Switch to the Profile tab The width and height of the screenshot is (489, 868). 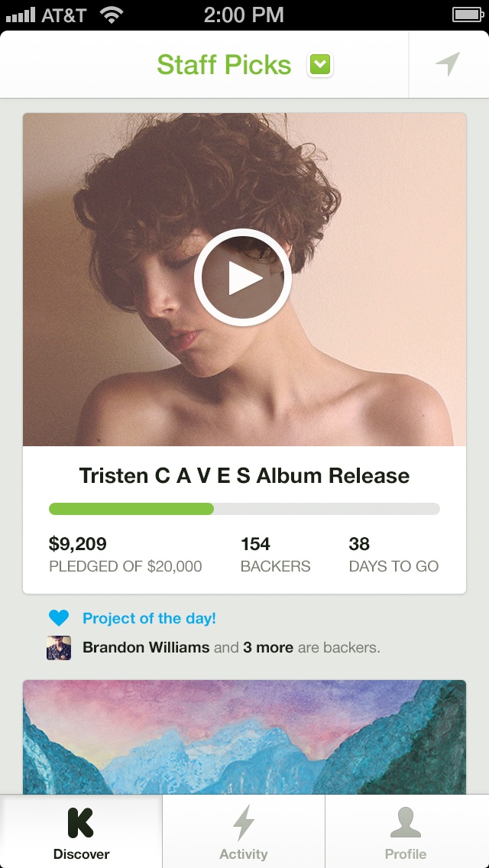[406, 831]
